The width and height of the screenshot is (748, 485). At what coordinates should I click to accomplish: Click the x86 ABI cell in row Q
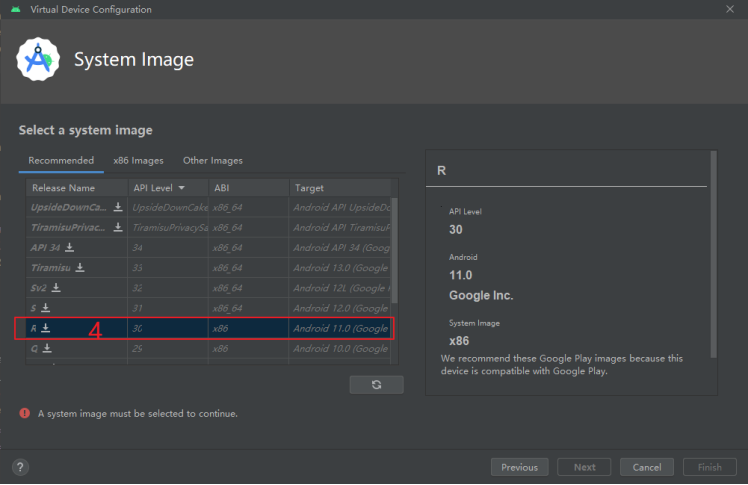(x=249, y=349)
